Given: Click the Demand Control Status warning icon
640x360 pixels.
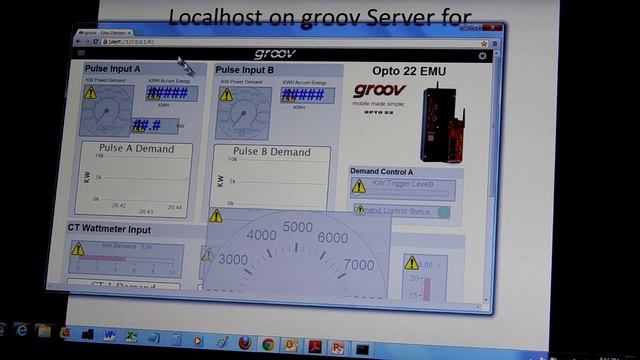Looking at the screenshot, I should [360, 210].
